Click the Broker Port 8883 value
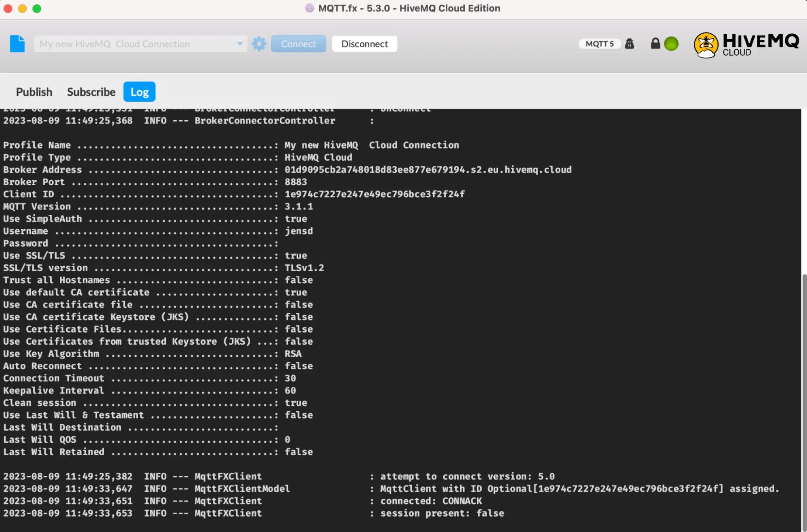807x532 pixels. [296, 182]
